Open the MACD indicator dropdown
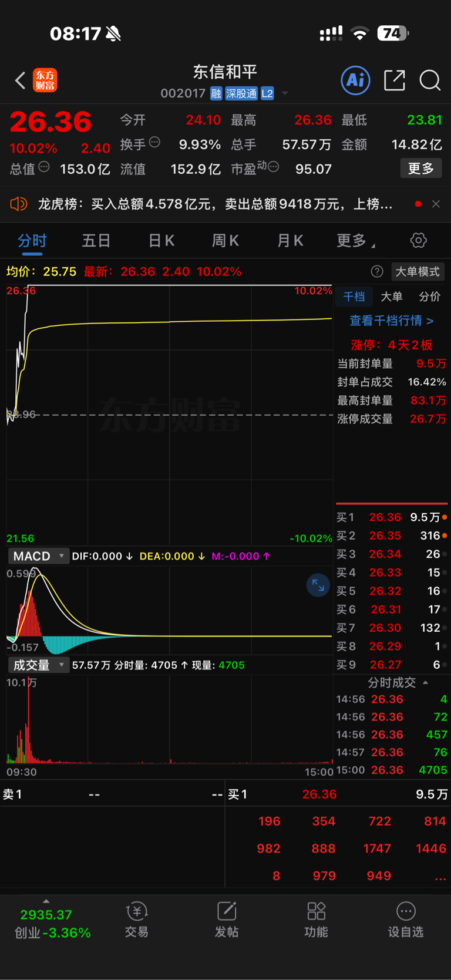 click(x=38, y=556)
